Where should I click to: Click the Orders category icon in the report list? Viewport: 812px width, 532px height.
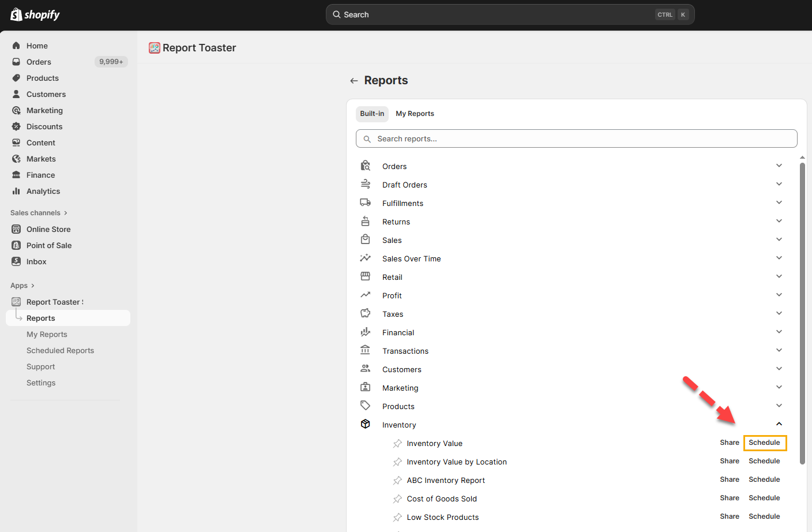click(x=365, y=166)
